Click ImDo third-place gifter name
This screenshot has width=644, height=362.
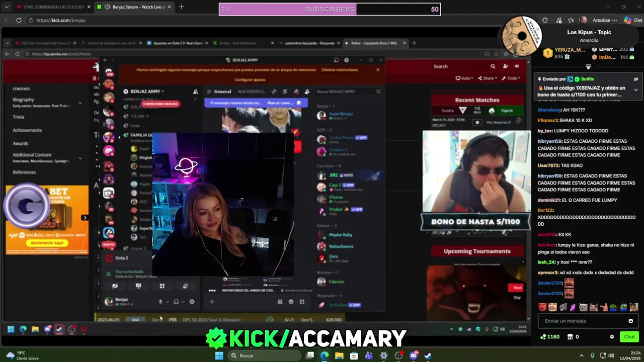607,57
